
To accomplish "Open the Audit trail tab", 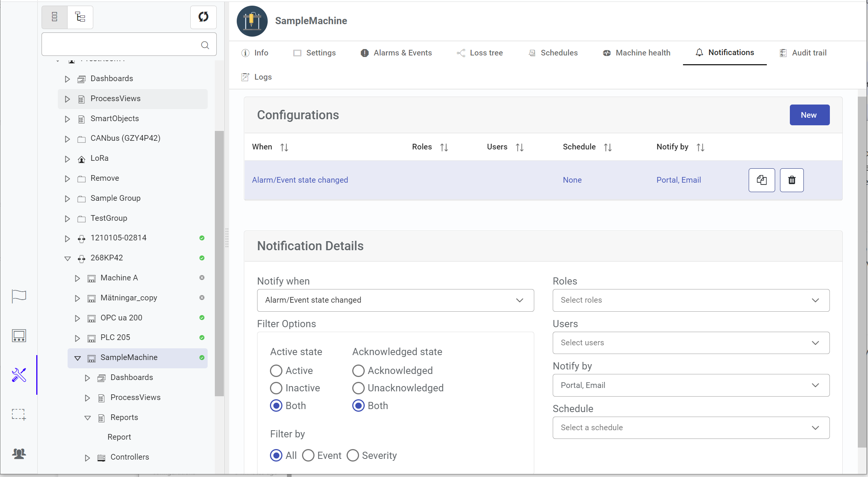I will click(x=803, y=53).
